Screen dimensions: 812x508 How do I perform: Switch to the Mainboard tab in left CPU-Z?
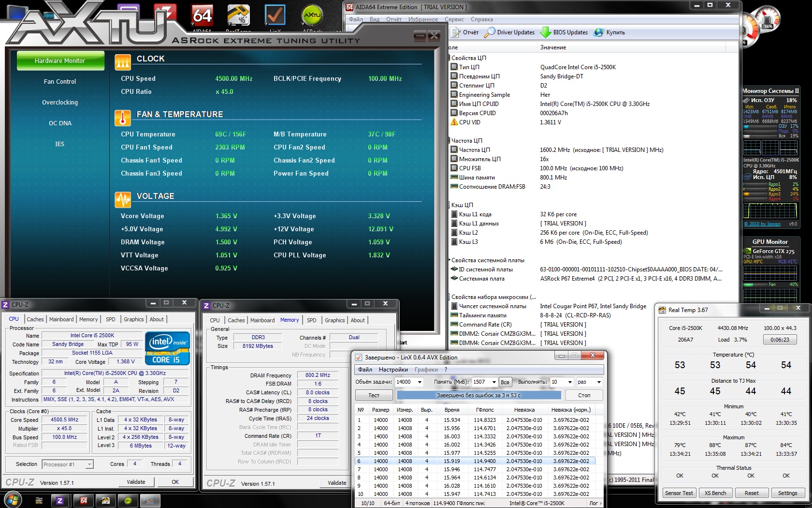click(61, 319)
